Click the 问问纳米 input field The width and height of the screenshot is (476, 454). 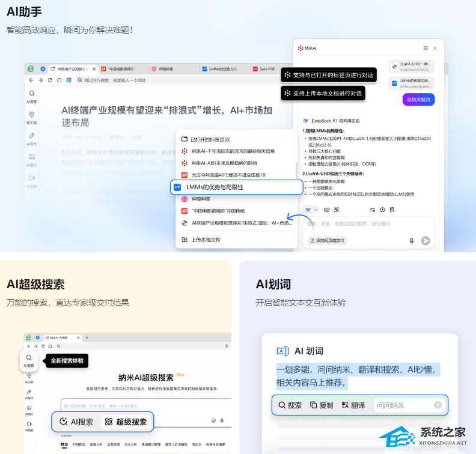tap(409, 405)
